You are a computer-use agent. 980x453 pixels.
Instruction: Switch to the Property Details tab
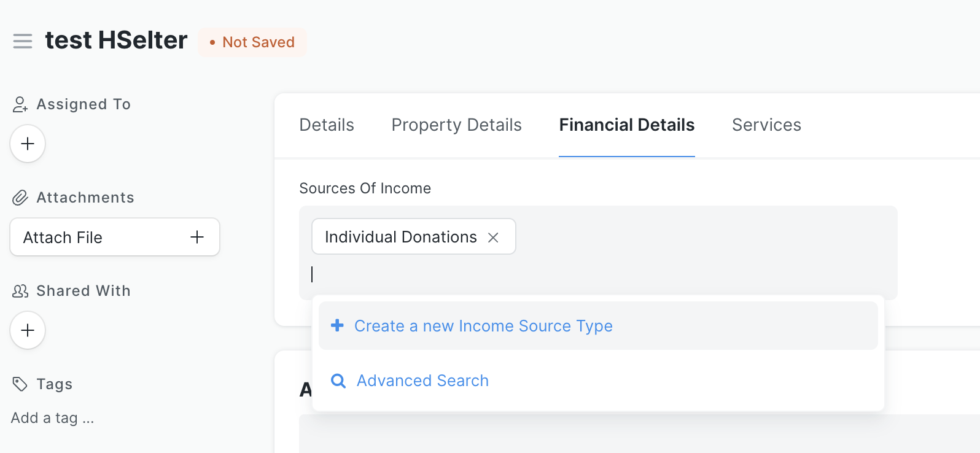click(x=456, y=125)
